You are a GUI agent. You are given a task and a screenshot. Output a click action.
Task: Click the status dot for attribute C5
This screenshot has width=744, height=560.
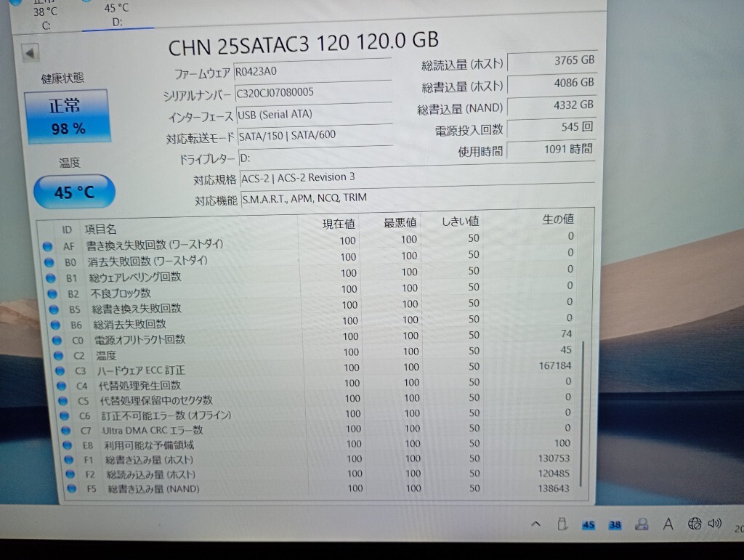tap(62, 401)
